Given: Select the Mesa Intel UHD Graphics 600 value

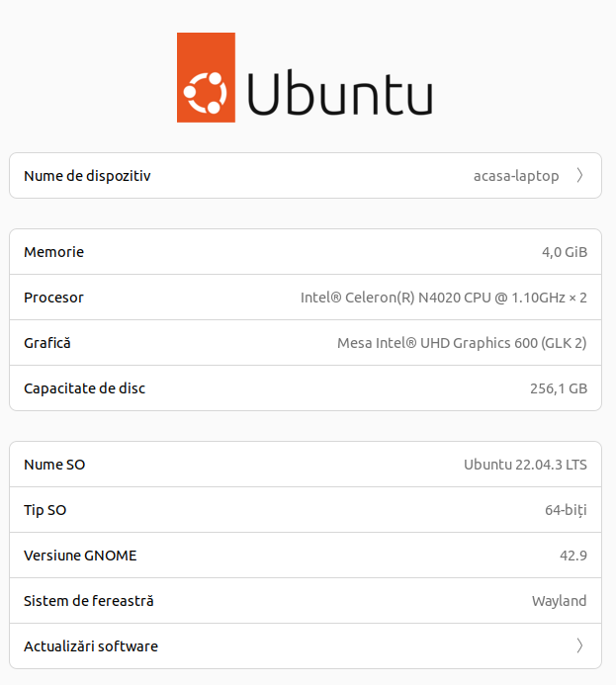Looking at the screenshot, I should point(462,343).
